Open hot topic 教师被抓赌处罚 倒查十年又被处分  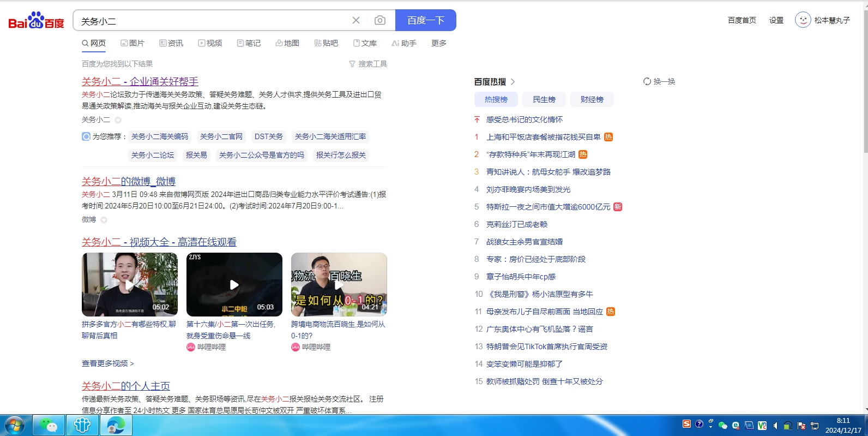pyautogui.click(x=545, y=381)
